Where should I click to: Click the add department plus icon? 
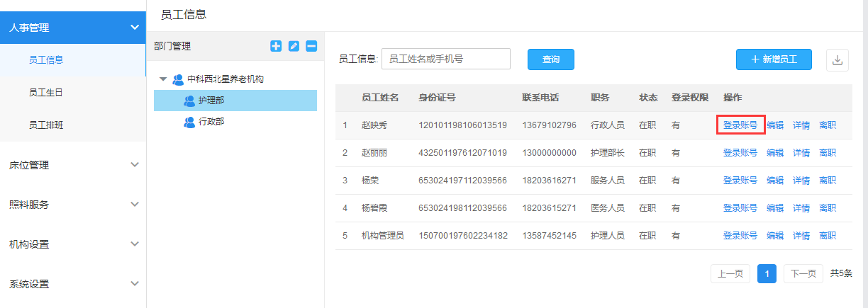click(x=277, y=46)
